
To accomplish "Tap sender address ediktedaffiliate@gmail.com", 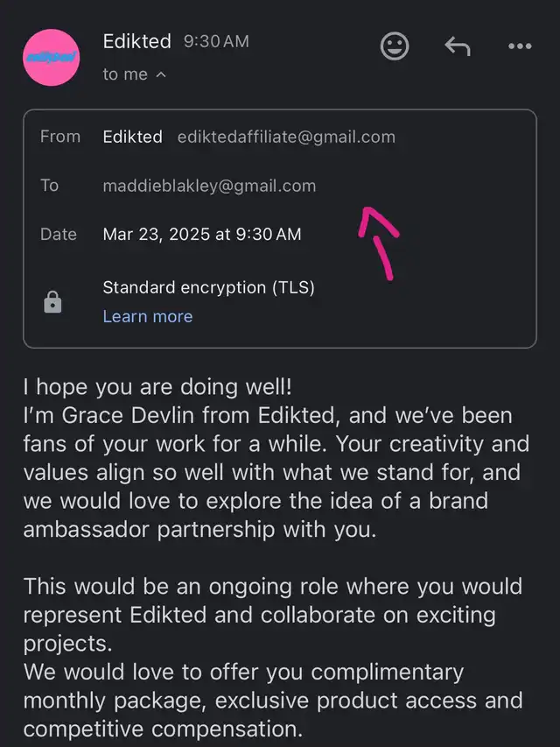I will click(286, 137).
